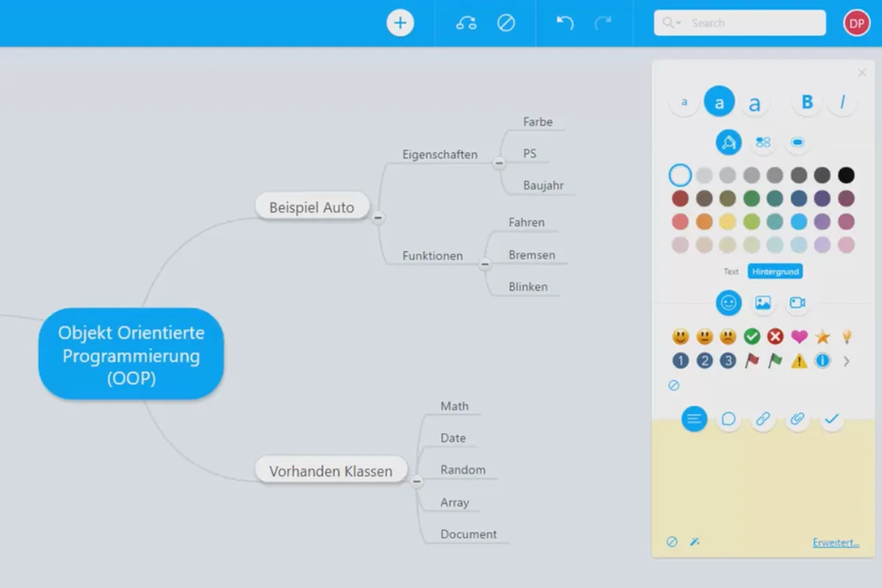Viewport: 882px width, 588px height.
Task: Open the attachment paperclip tab
Action: click(x=797, y=419)
